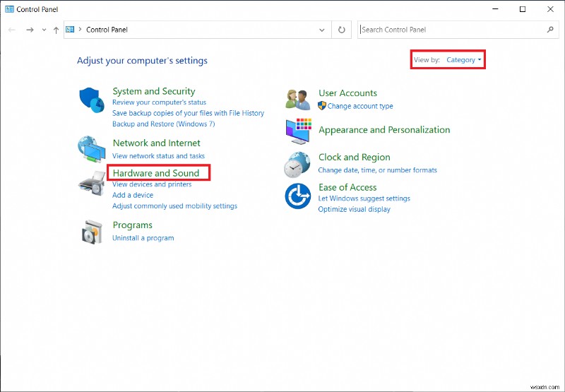565x392 pixels.
Task: Open the View by Category dropdown
Action: pos(464,60)
